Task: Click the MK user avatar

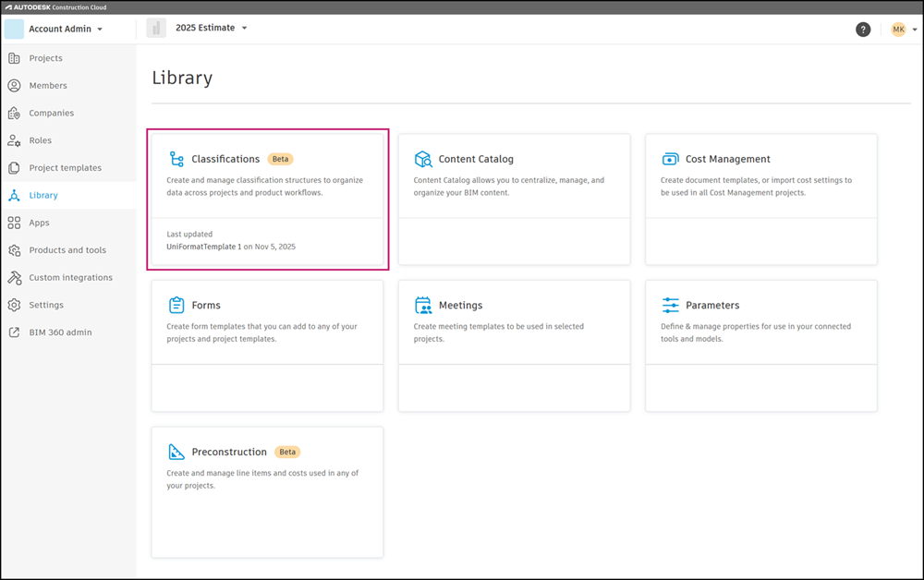Action: pos(898,30)
